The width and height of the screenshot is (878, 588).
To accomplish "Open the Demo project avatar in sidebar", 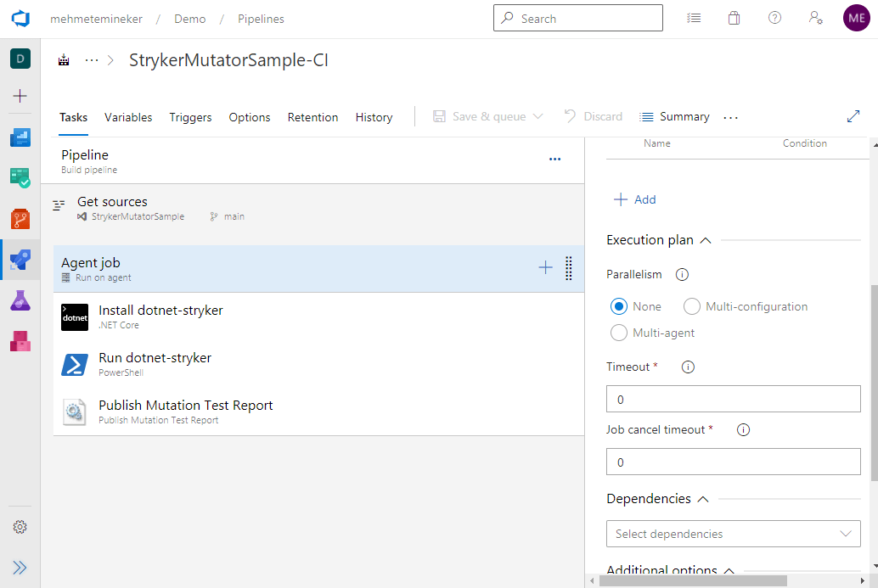I will (20, 59).
